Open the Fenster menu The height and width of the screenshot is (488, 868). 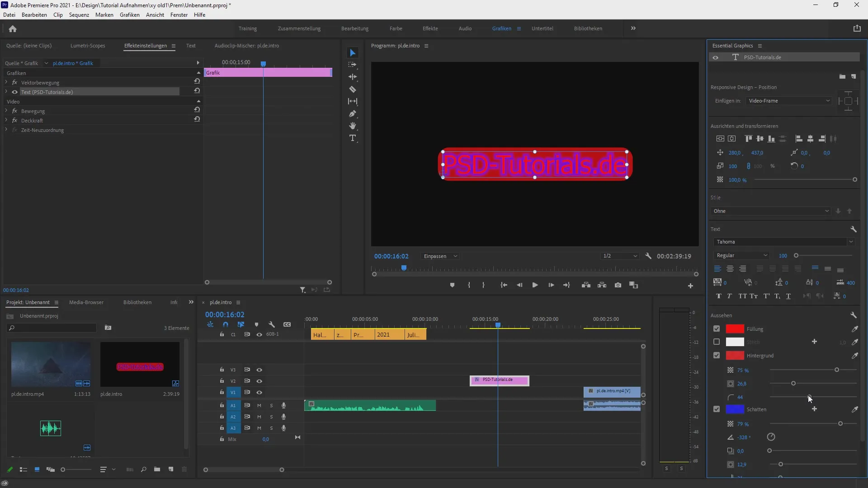pos(179,15)
